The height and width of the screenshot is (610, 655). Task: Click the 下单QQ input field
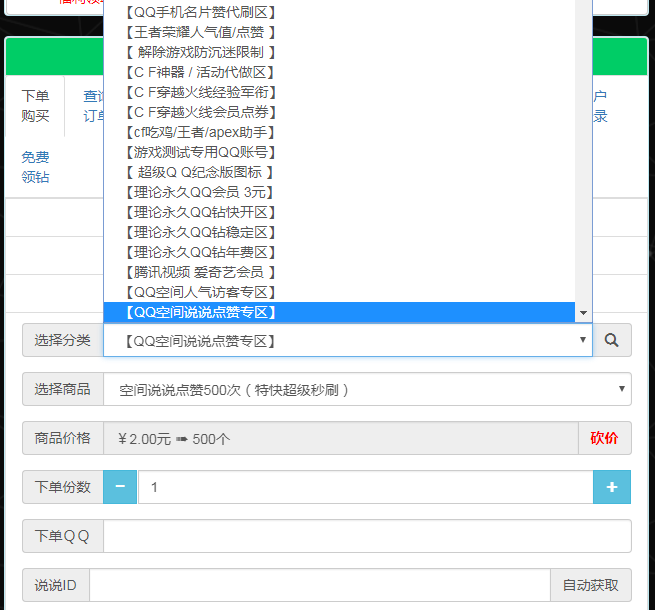pos(367,536)
